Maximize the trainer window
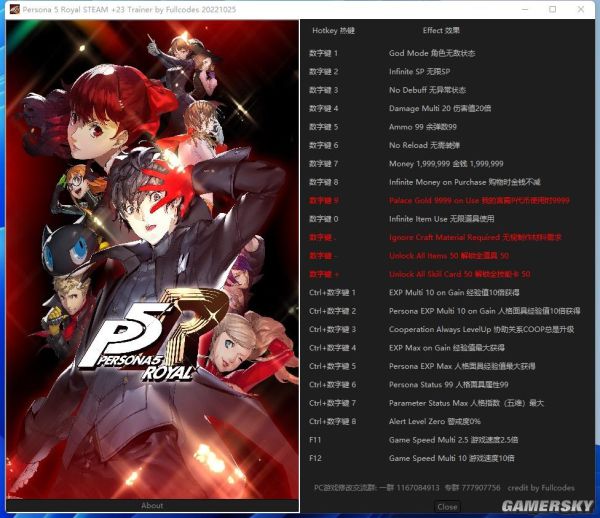The image size is (600, 518). [553, 9]
